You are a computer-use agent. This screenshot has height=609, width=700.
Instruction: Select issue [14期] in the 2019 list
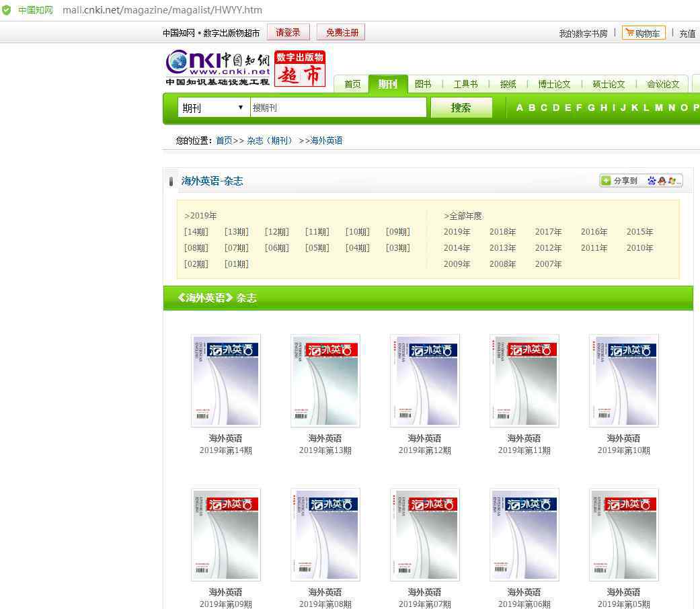(196, 231)
